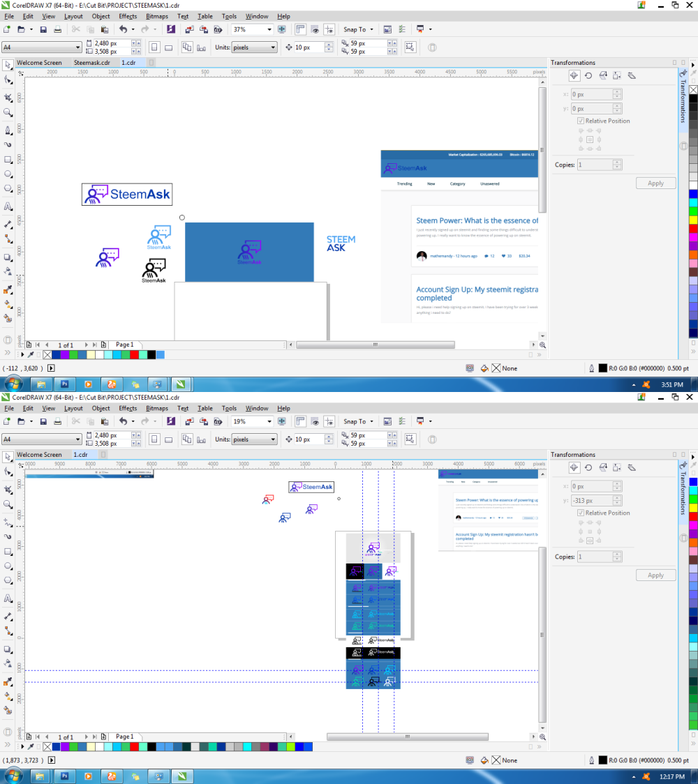
Task: Click Page 1 tab in bottom window
Action: [x=124, y=737]
